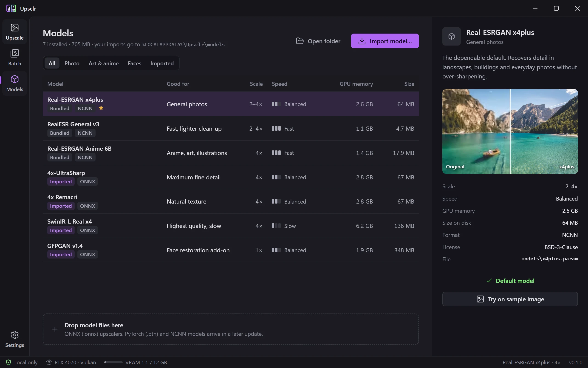Open Settings from the sidebar
The image size is (588, 368).
click(x=14, y=339)
